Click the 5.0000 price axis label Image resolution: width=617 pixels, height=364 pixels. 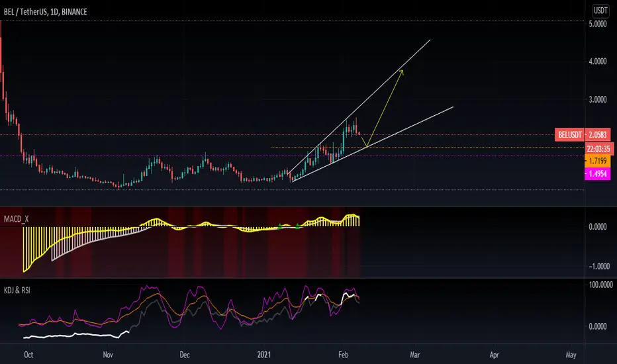pyautogui.click(x=597, y=24)
